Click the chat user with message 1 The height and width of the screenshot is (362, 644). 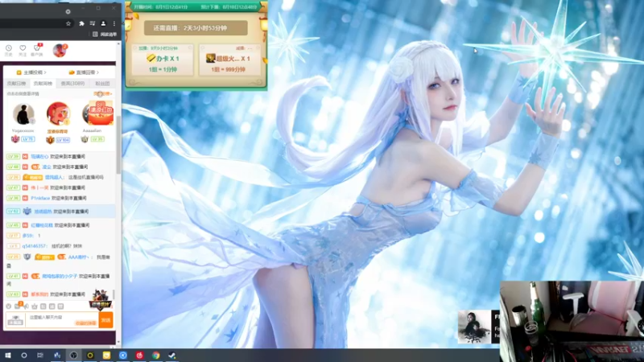(27, 236)
